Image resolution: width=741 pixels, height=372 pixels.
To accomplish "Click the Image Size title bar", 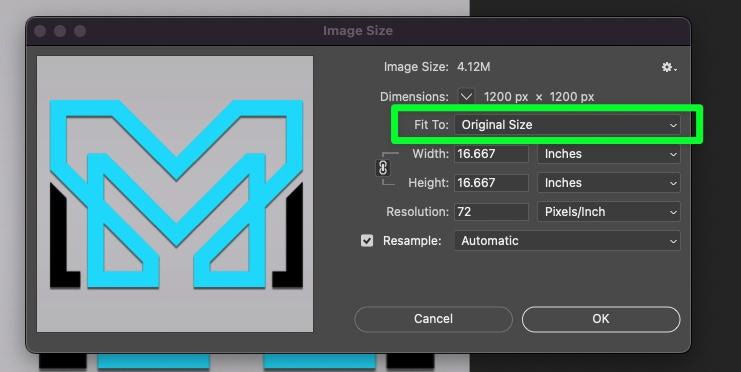I will [x=358, y=31].
